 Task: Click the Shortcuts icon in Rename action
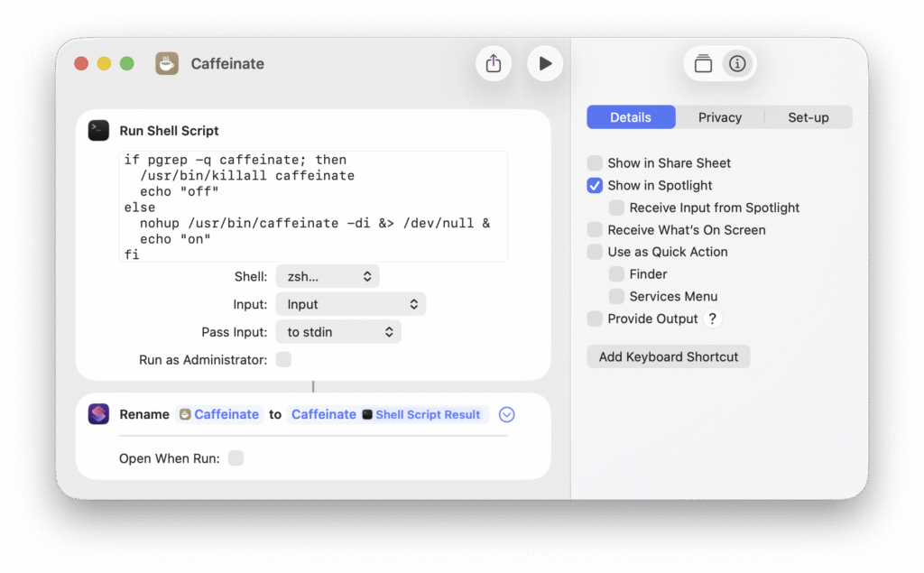(98, 414)
